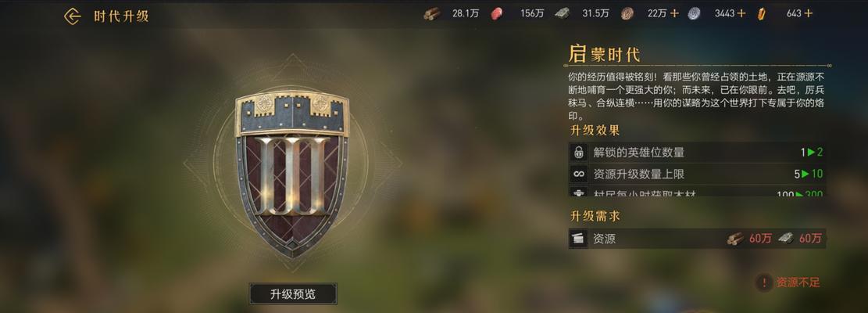This screenshot has width=868, height=313.
Task: Click the 时代升级 page title
Action: (121, 16)
